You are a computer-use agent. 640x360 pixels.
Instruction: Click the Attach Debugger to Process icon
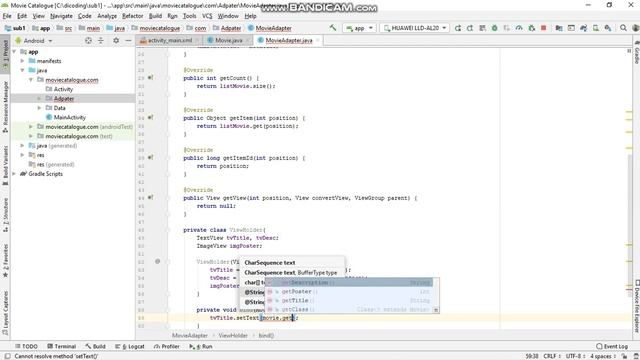click(x=531, y=28)
